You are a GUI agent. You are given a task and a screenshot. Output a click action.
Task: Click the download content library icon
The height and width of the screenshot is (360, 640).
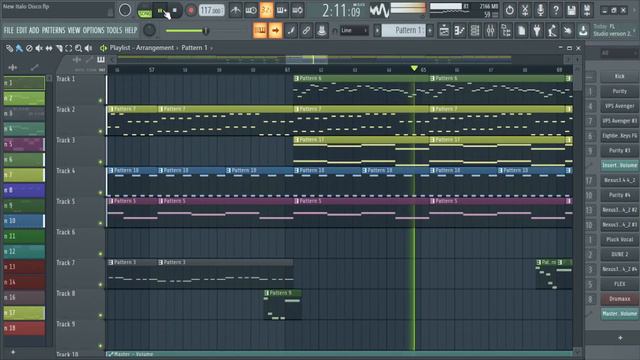(x=583, y=31)
